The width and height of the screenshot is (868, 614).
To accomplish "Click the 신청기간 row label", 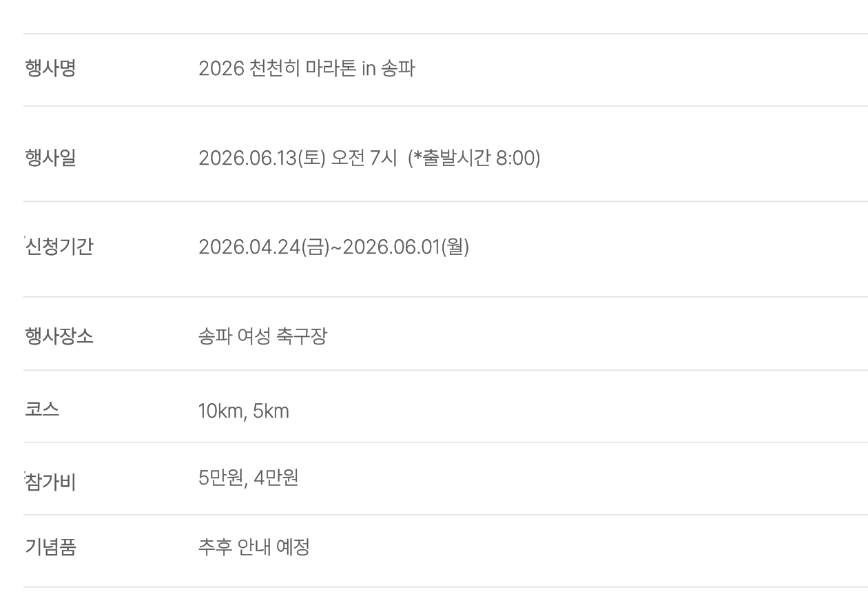I will pyautogui.click(x=59, y=247).
